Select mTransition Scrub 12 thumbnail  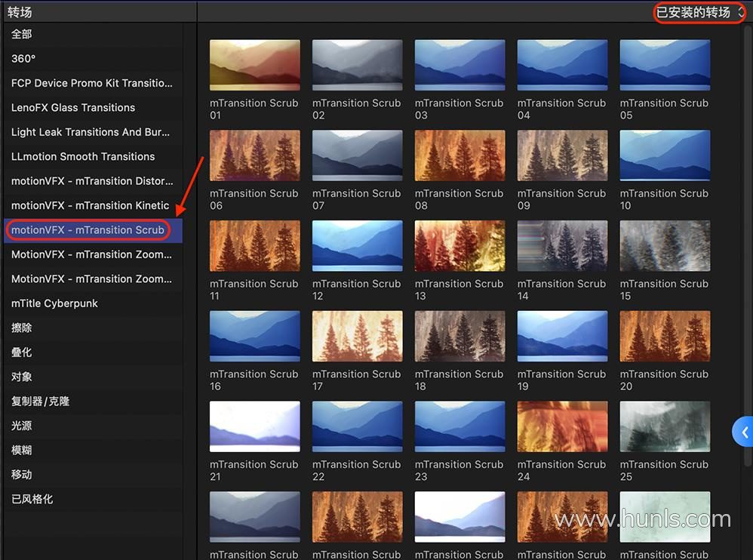click(358, 246)
